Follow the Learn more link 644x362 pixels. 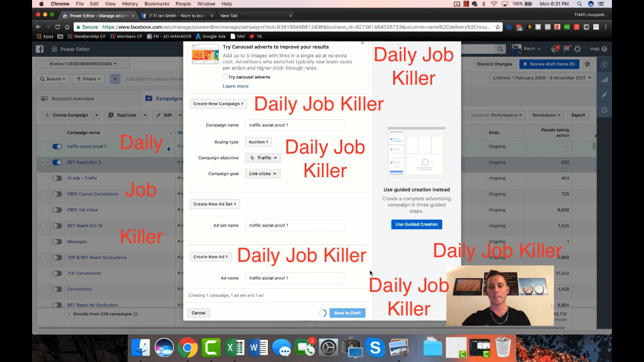235,86
